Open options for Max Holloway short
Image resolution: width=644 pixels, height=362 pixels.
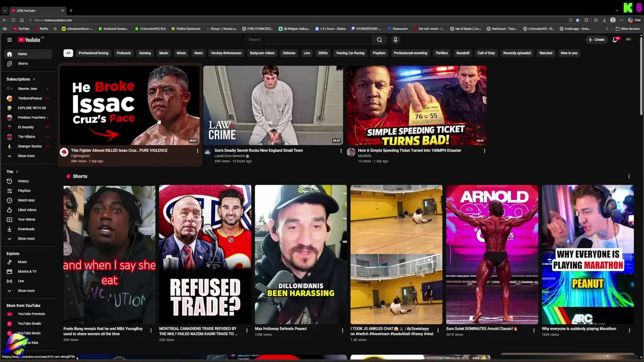pos(342,330)
